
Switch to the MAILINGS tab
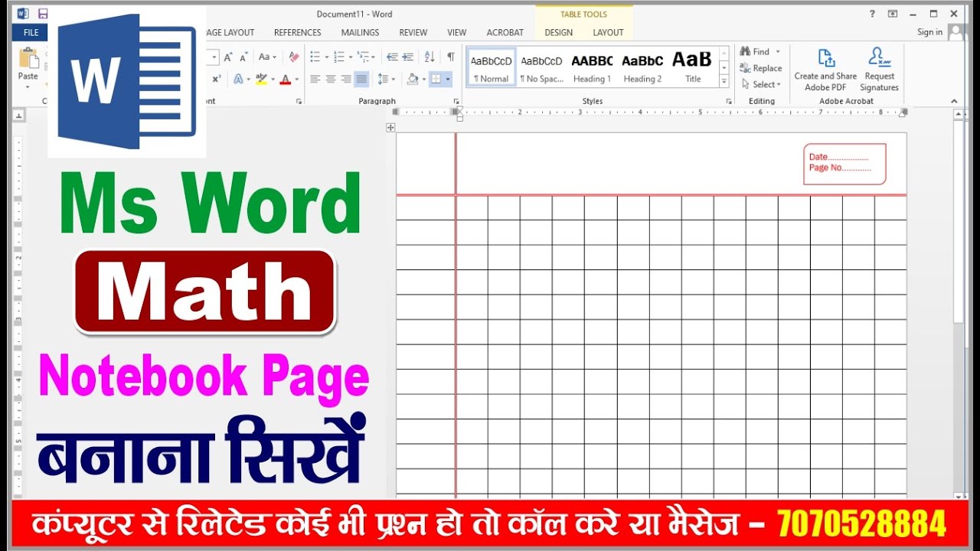361,33
